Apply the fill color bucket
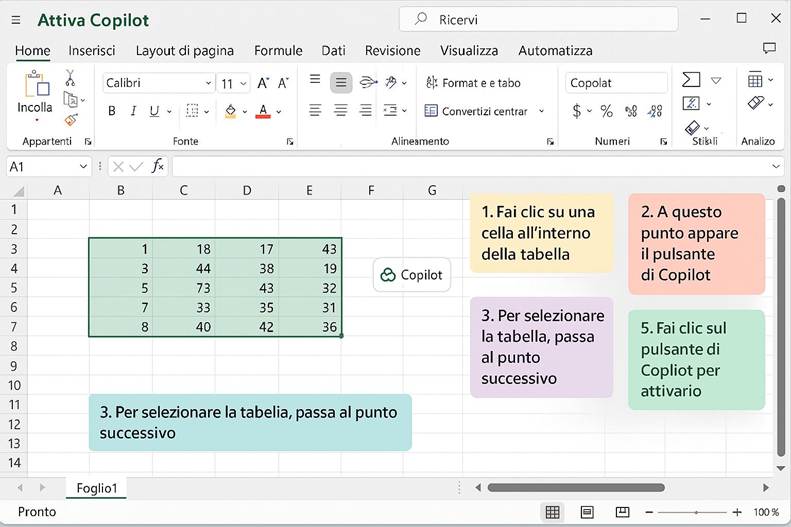791x527 pixels. 231,111
